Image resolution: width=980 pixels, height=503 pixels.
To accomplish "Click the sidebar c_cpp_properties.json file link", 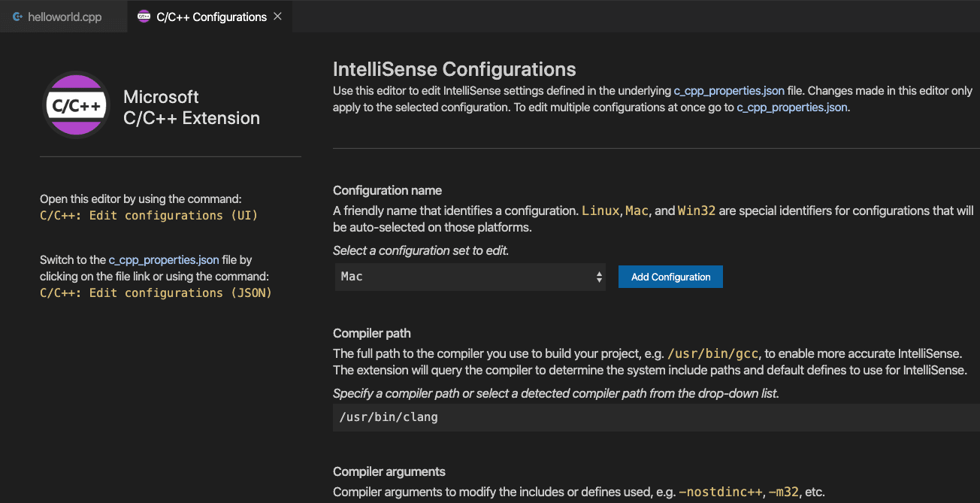I will pyautogui.click(x=164, y=259).
